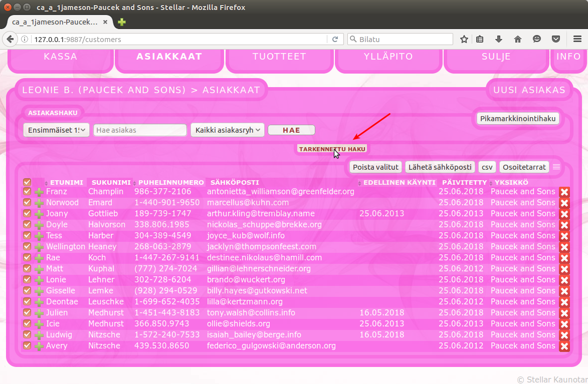Click into the Hae asiakas search field
Image resolution: width=588 pixels, height=384 pixels.
click(140, 130)
